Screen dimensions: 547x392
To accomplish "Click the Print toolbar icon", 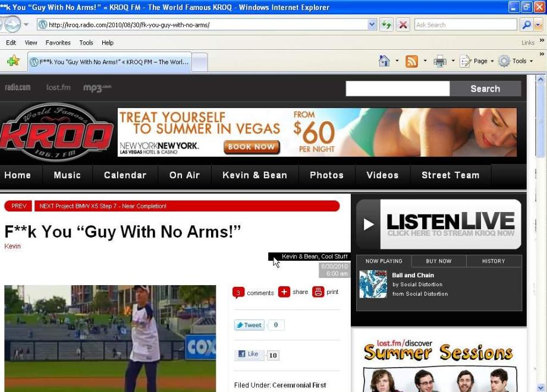I will click(440, 61).
